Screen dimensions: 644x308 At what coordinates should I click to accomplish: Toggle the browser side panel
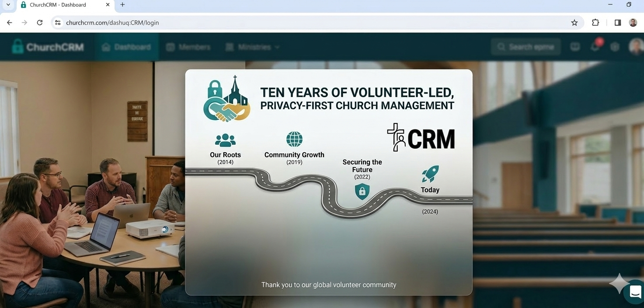pos(617,22)
